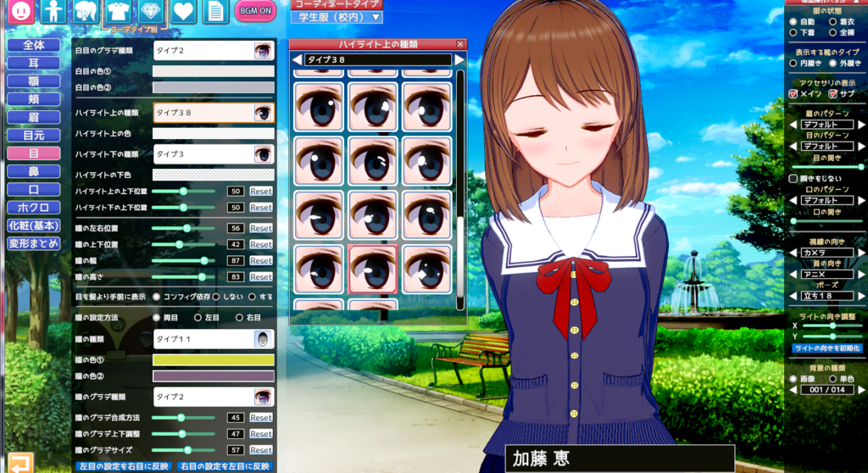The height and width of the screenshot is (473, 868).
Task: Open the 瞳の種類 thumbnail picker
Action: coord(263,339)
